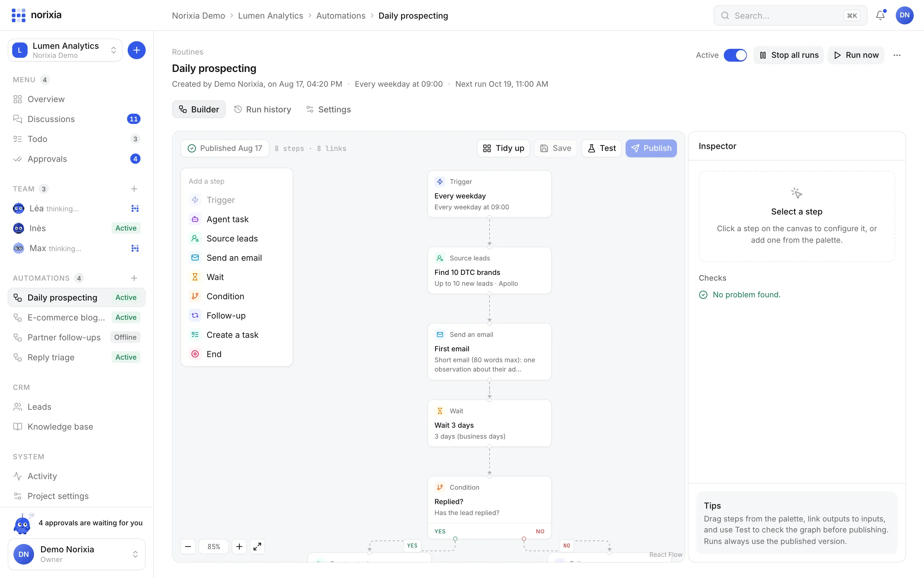The height and width of the screenshot is (578, 924).
Task: Select the Wait 3 days node
Action: [489, 423]
